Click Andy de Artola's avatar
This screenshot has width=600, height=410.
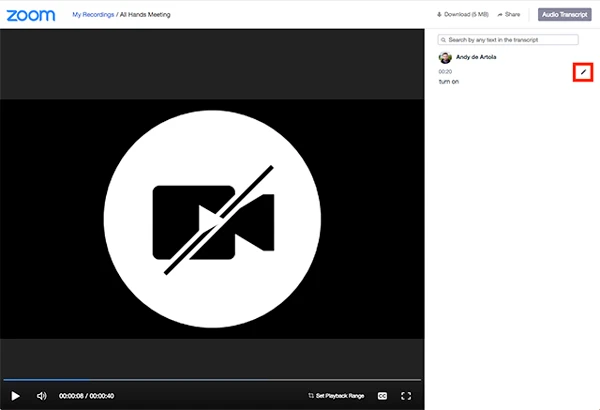[445, 57]
